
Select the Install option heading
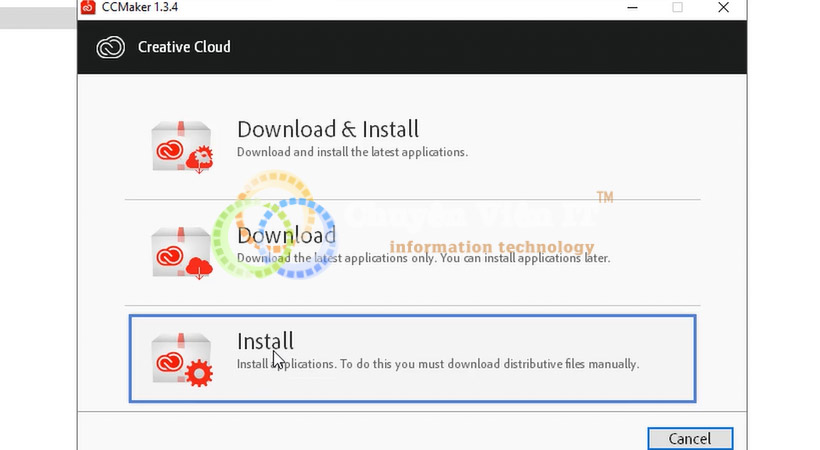tap(265, 341)
